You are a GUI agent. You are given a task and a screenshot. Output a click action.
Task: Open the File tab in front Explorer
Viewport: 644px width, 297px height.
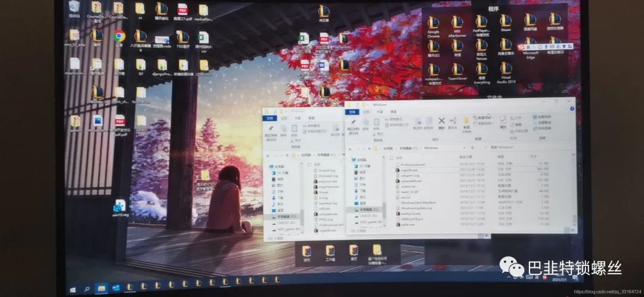(352, 112)
